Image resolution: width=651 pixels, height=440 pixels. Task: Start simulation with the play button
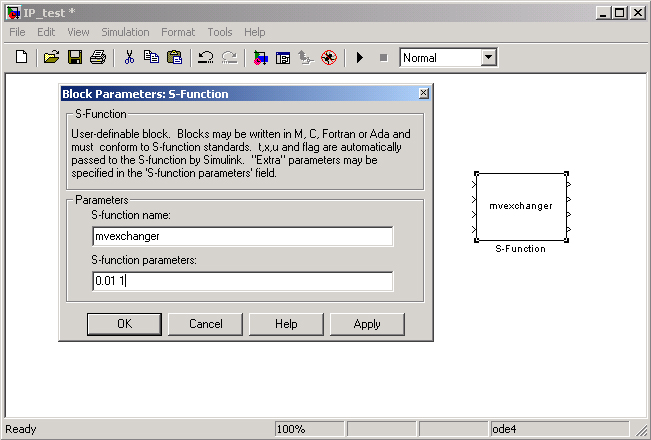pos(360,58)
